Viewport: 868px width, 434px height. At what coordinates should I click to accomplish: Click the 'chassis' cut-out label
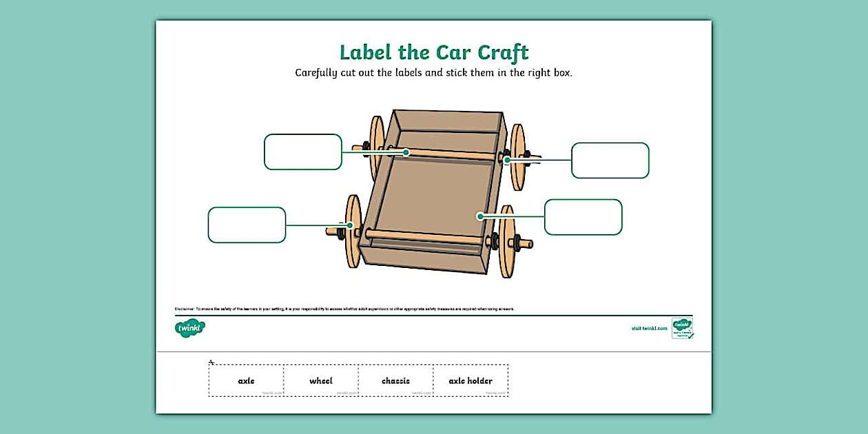coord(397,380)
